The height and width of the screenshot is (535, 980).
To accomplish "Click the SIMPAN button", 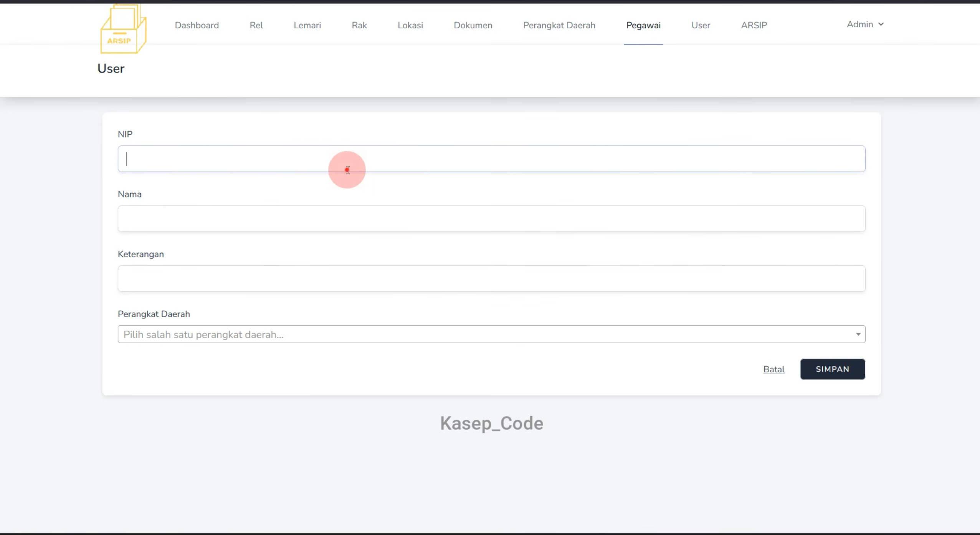I will point(833,369).
